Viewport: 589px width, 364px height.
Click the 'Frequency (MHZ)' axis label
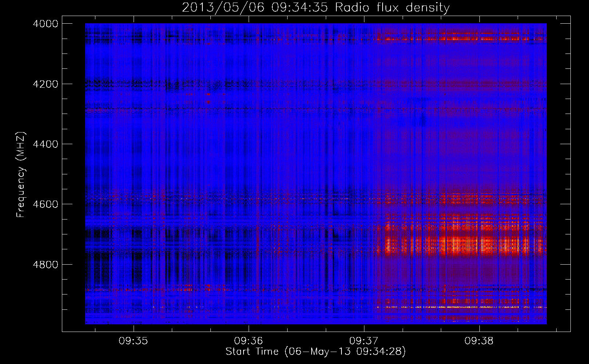click(21, 175)
